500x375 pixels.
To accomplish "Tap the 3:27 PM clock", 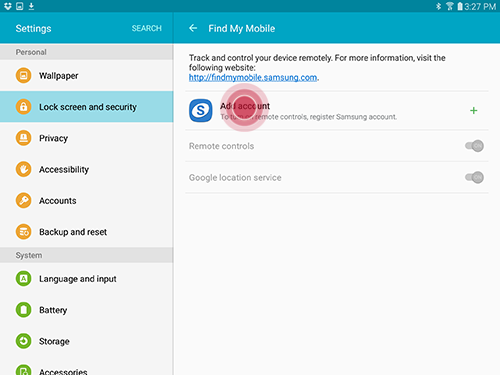I will (480, 6).
